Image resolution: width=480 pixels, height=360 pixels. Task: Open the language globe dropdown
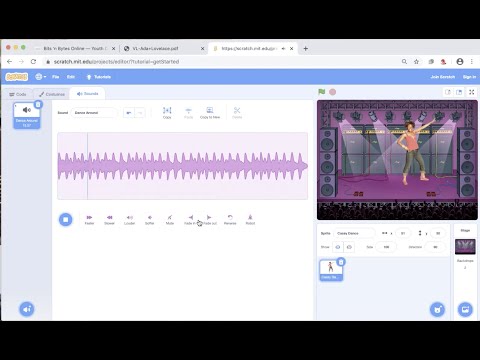(41, 77)
